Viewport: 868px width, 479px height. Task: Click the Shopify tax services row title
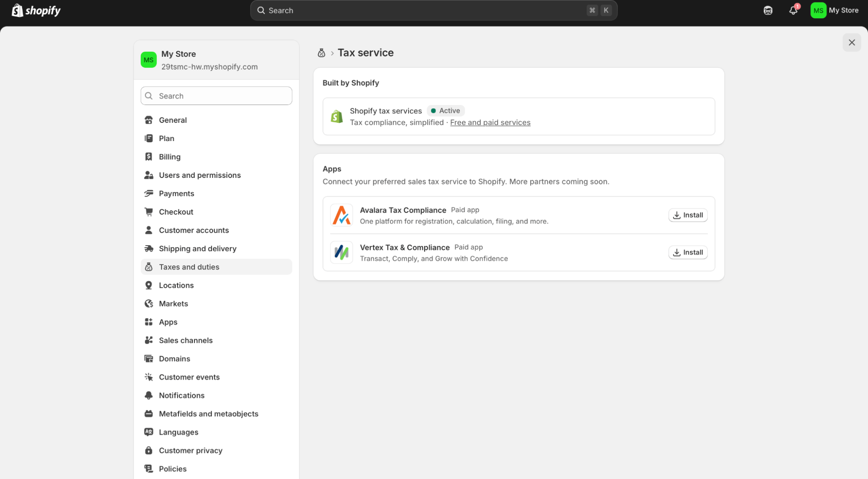coord(386,111)
